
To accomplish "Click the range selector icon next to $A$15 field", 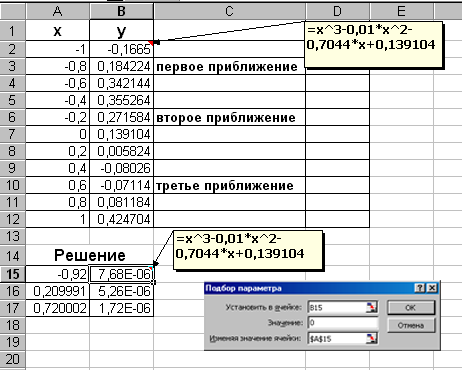I will click(x=371, y=339).
